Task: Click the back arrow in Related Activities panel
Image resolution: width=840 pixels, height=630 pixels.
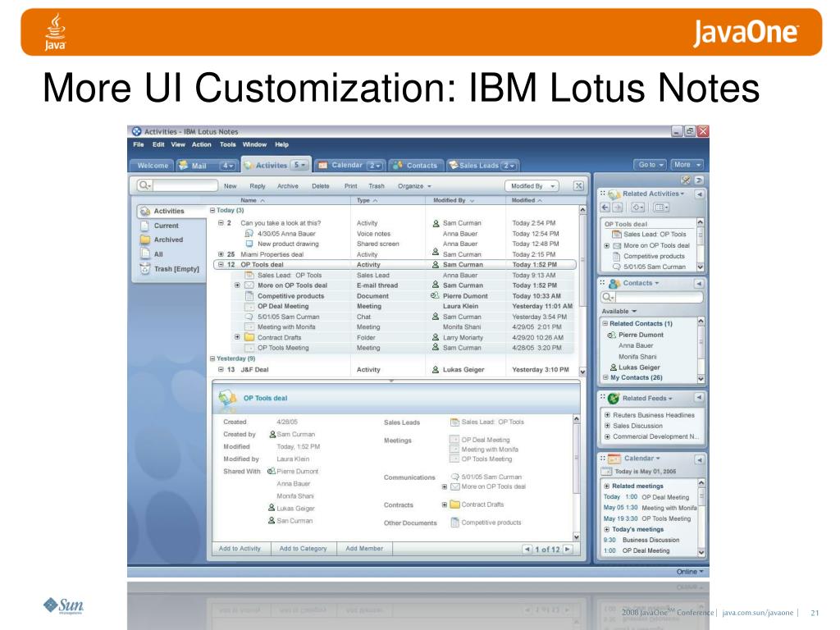Action: point(605,208)
